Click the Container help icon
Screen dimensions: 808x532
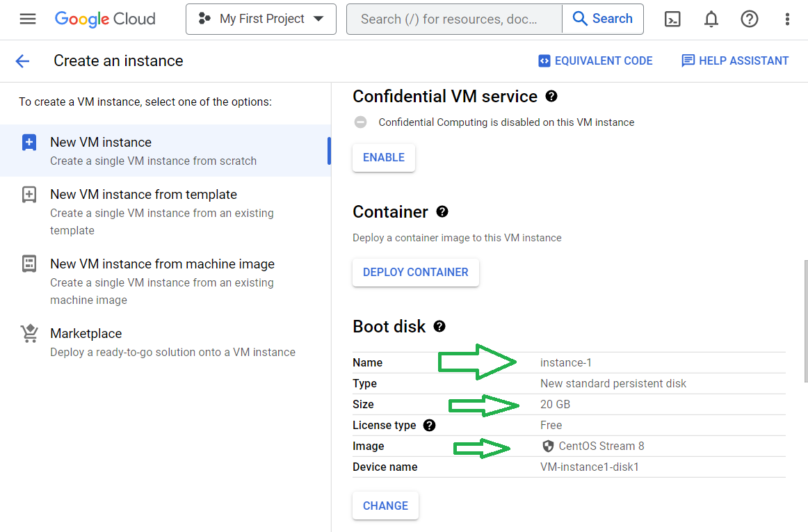tap(442, 211)
